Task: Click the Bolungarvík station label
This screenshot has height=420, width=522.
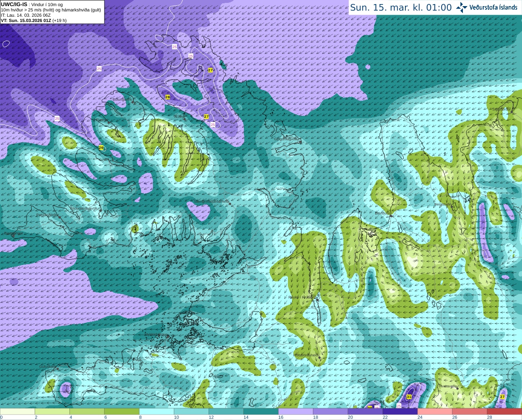Action: click(x=122, y=99)
